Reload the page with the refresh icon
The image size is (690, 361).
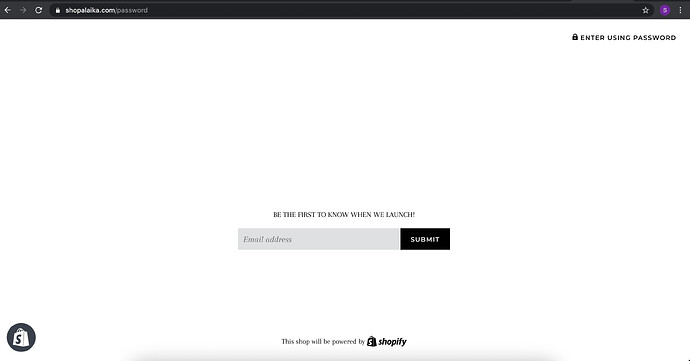coord(39,10)
